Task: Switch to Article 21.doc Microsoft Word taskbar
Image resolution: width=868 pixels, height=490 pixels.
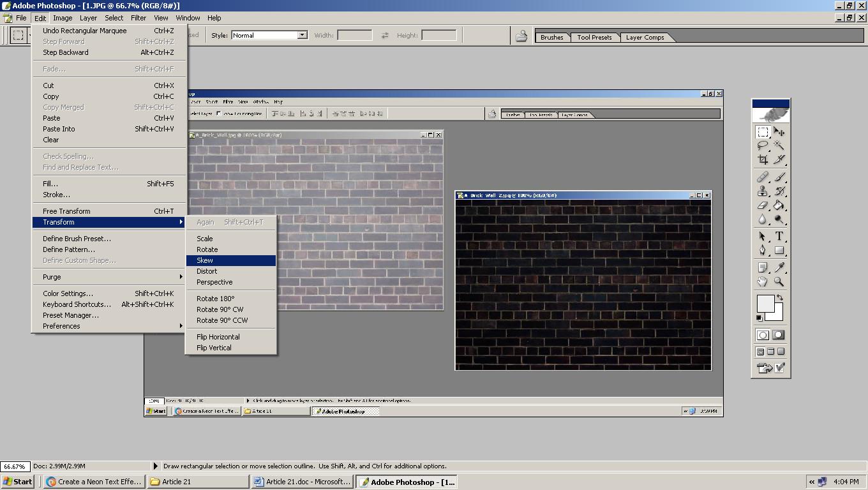Action: coord(302,482)
